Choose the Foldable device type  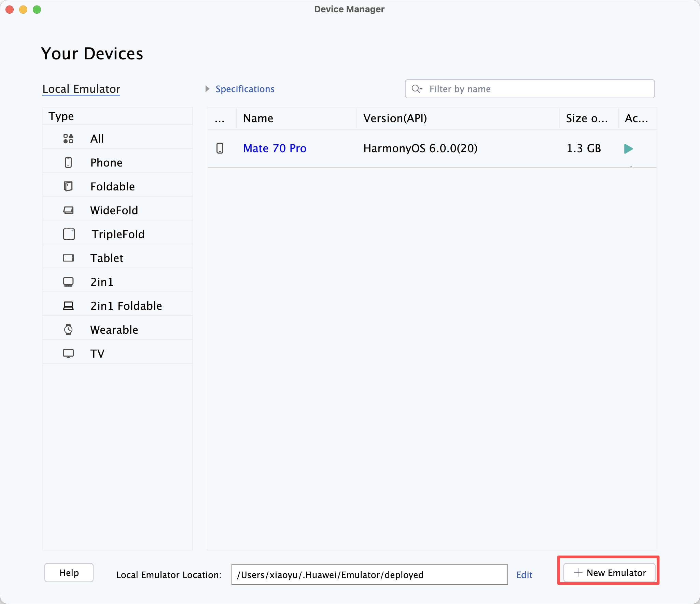(x=112, y=186)
